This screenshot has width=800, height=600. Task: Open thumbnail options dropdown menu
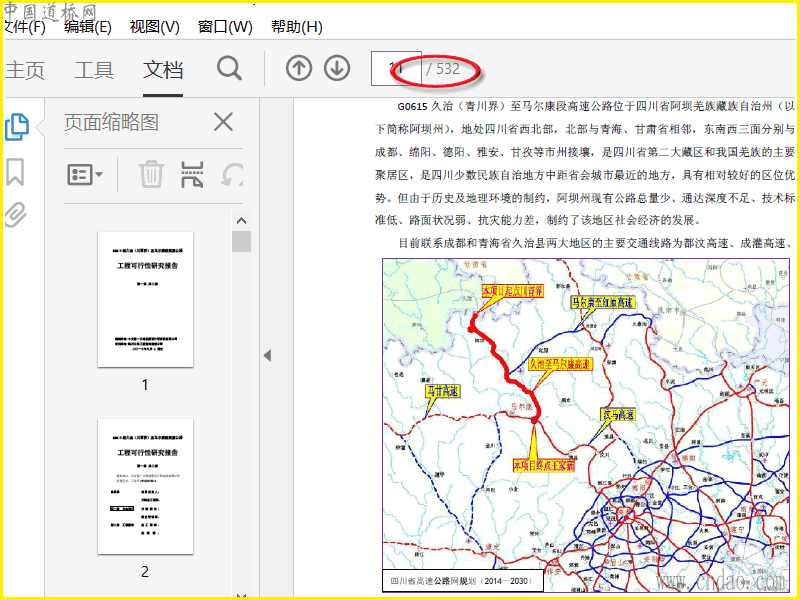tap(85, 174)
